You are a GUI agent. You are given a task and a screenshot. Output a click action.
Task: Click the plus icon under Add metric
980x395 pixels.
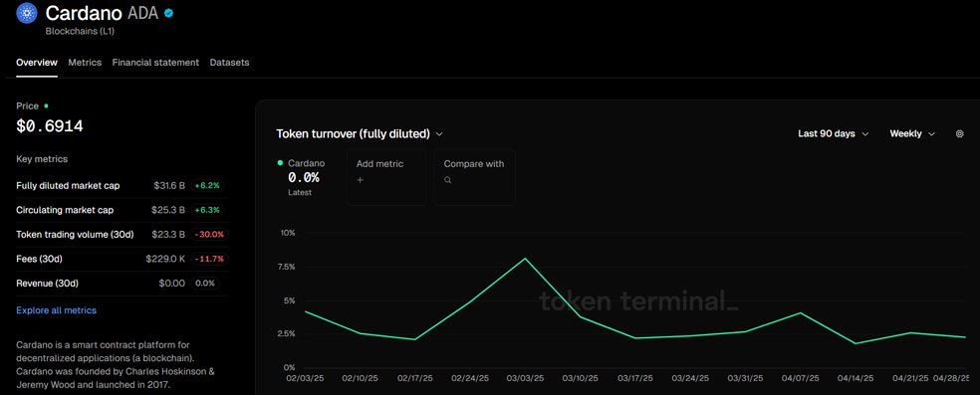click(360, 180)
